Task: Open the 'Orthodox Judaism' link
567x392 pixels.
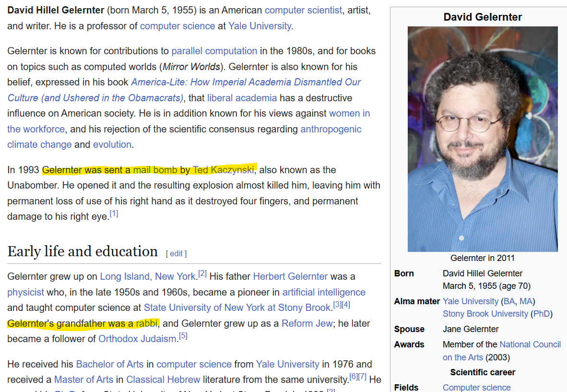Action: tap(137, 339)
